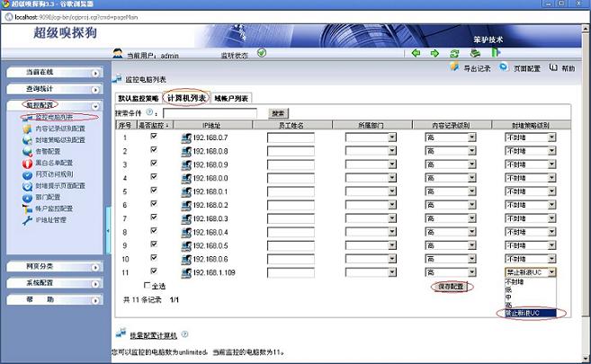Click the green logout door icon
This screenshot has width=591, height=364.
pyautogui.click(x=496, y=54)
